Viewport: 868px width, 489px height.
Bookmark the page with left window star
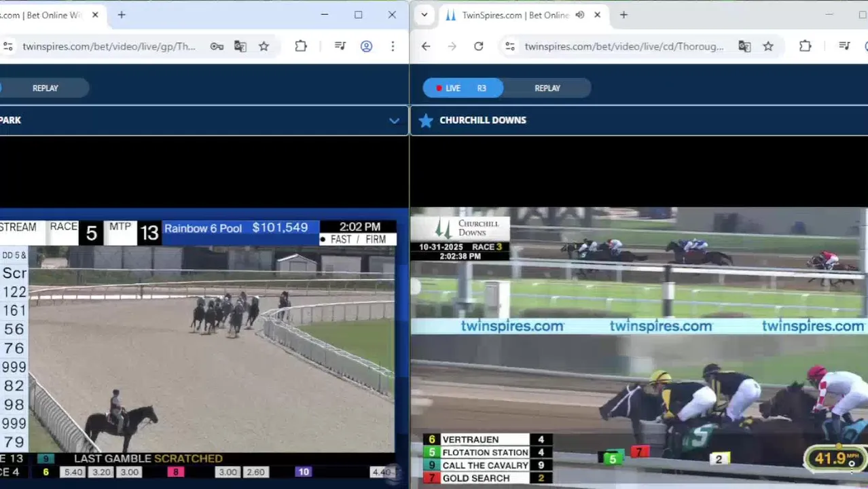pyautogui.click(x=264, y=46)
